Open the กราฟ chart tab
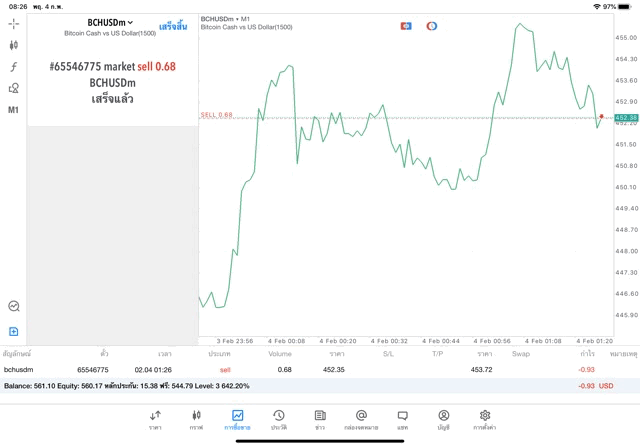 (196, 420)
